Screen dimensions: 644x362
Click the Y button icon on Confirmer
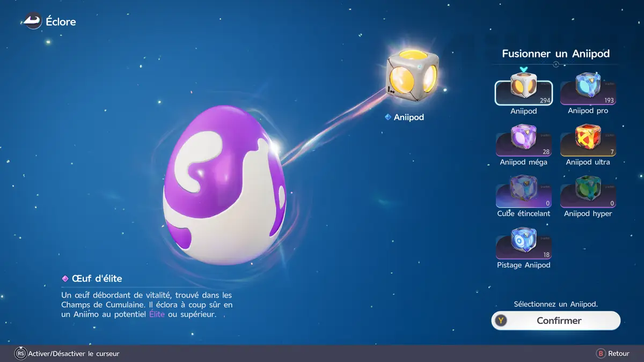coord(501,321)
